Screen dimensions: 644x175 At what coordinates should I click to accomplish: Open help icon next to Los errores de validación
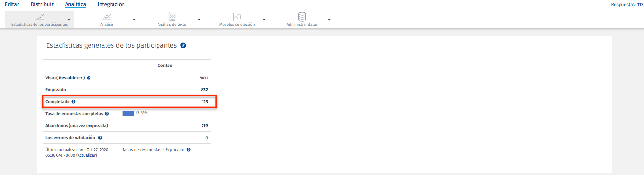[100, 138]
